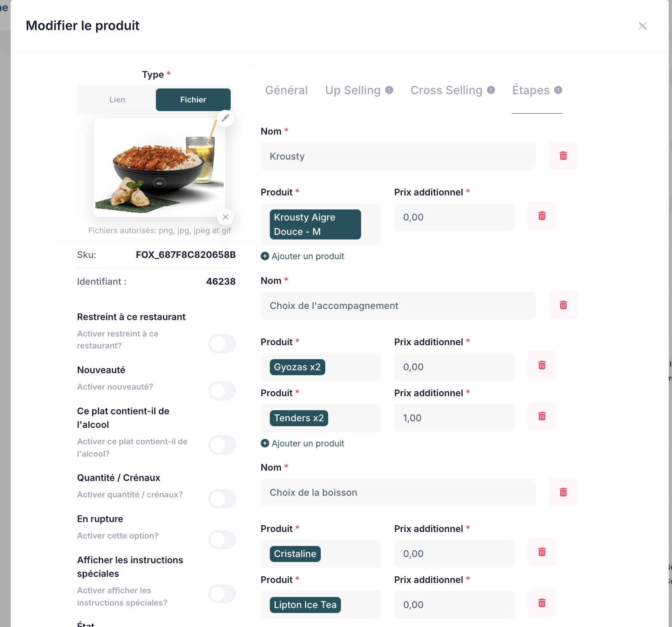The image size is (672, 627).
Task: Delete the Krousty Aigre Douce product row
Action: tap(542, 216)
